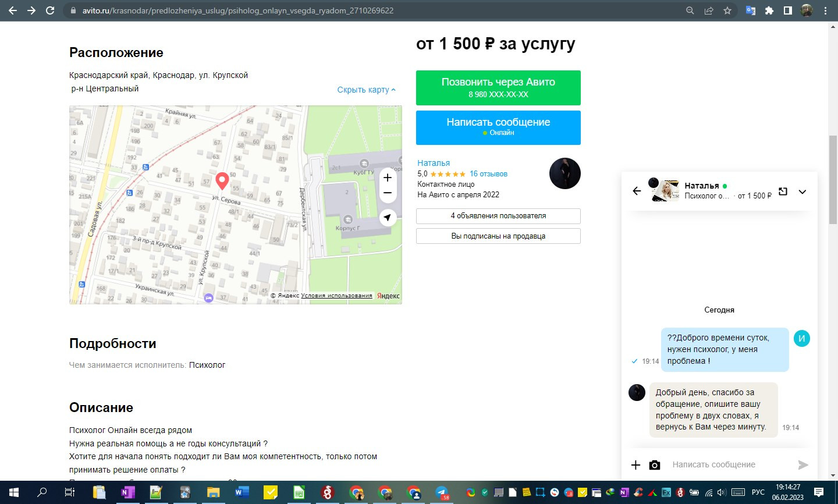
Task: Open Yandex 'Условия использования' link
Action: (336, 296)
